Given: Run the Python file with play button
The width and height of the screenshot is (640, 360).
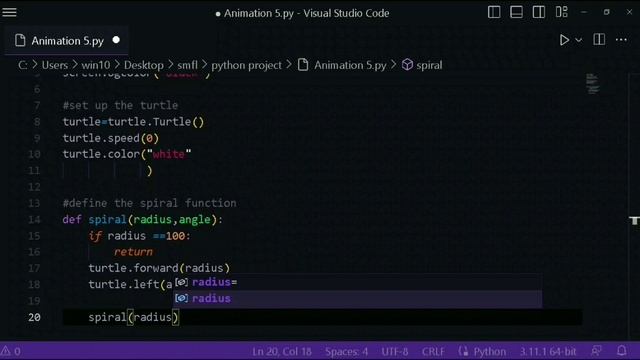Looking at the screenshot, I should coord(564,40).
